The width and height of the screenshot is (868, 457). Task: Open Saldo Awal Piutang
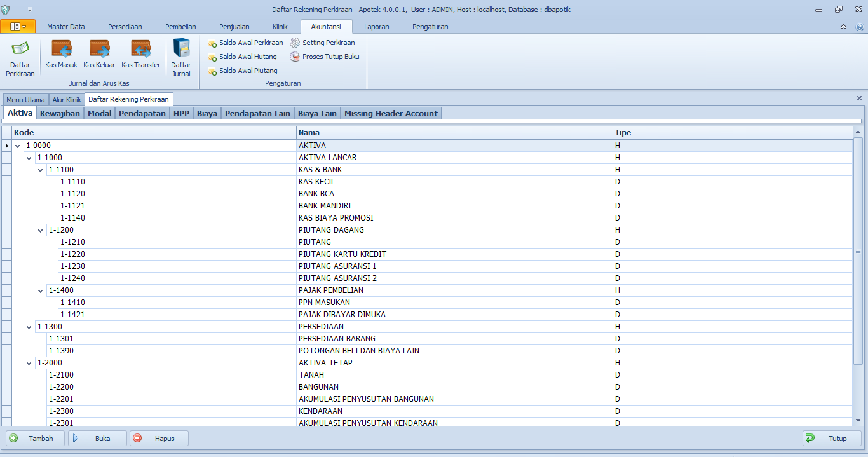(x=242, y=71)
